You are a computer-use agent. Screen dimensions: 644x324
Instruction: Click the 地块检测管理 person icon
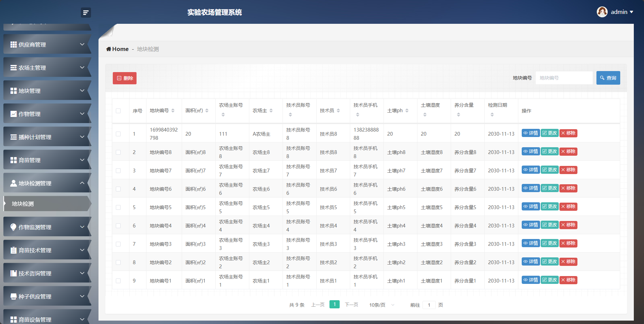(x=14, y=183)
